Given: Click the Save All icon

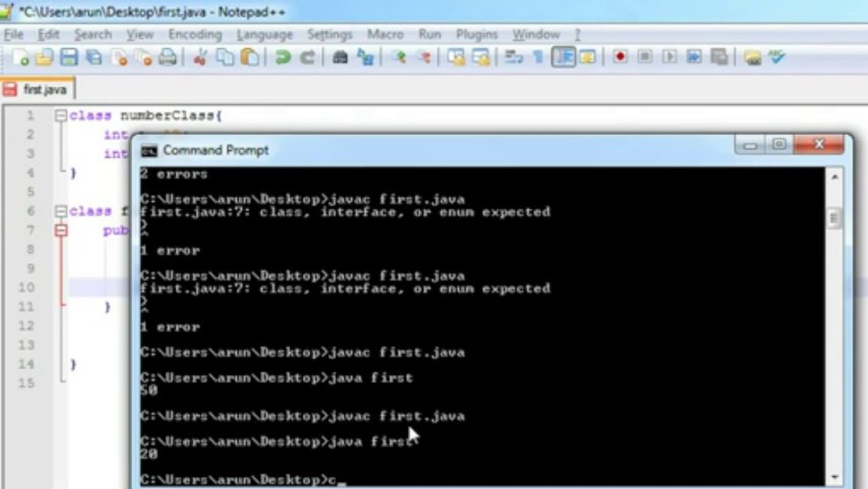Looking at the screenshot, I should pyautogui.click(x=94, y=58).
